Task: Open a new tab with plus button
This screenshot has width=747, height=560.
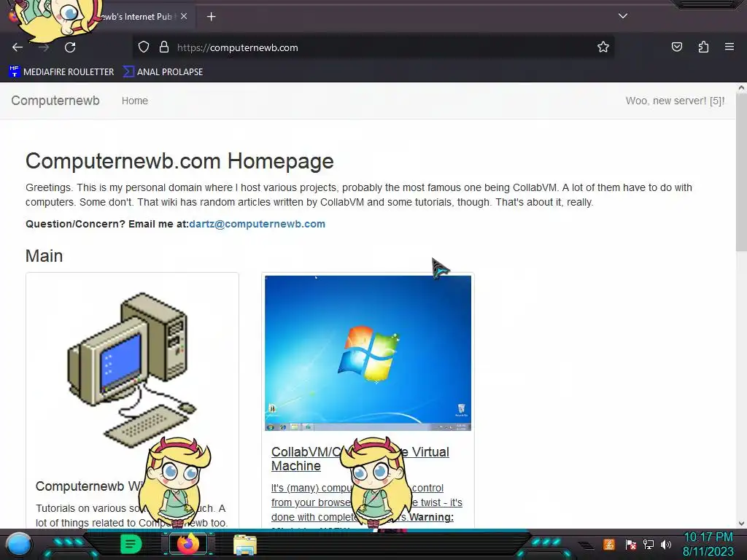Action: [211, 17]
